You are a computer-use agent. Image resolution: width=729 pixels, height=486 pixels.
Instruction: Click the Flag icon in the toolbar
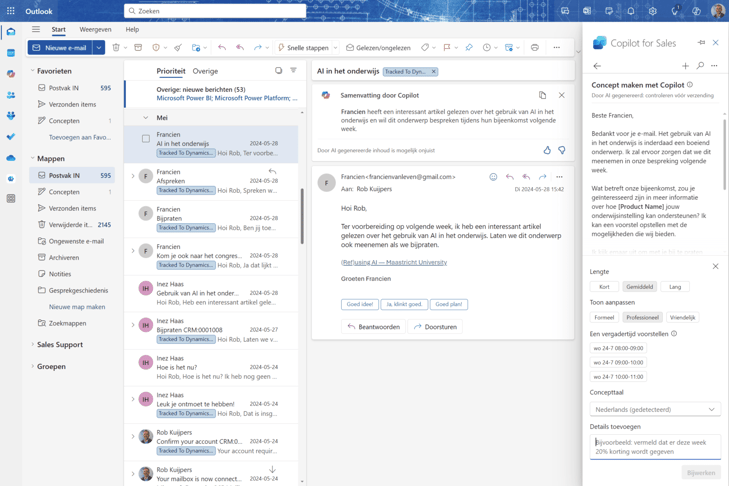(x=447, y=47)
